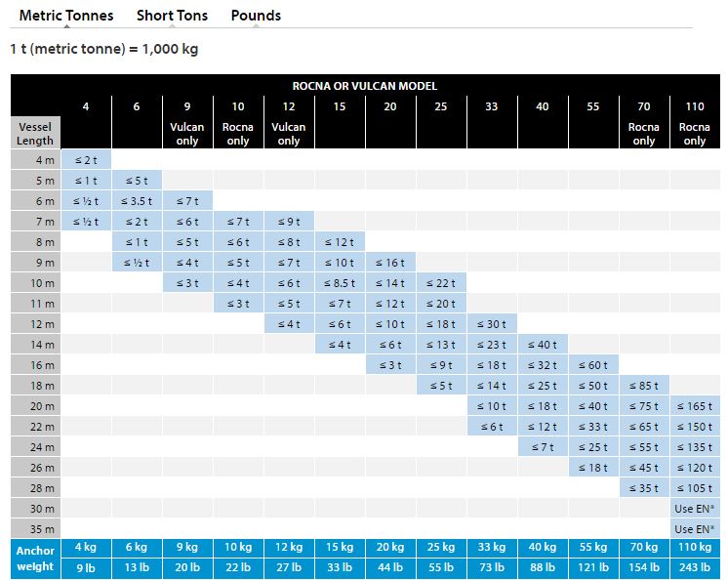
Task: Click the '≤ 85 t' cell
Action: [x=644, y=386]
